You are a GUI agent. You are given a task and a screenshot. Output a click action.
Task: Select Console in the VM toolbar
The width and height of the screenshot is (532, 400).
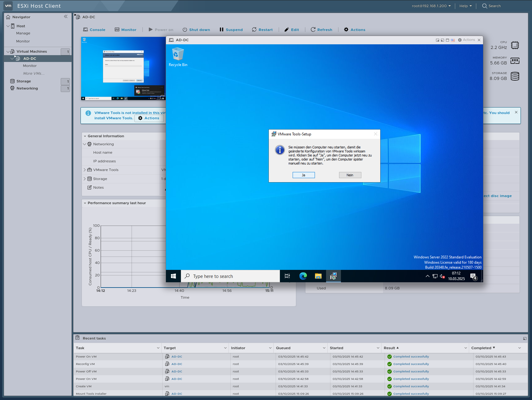click(x=94, y=29)
